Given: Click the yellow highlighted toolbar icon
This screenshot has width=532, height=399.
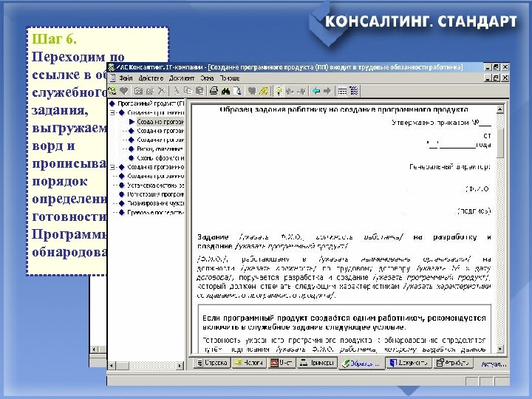Looking at the screenshot, I should [x=264, y=91].
